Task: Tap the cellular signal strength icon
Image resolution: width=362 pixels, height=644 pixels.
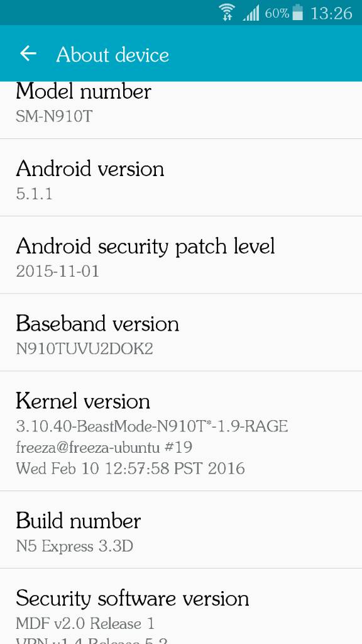Action: pos(251,13)
